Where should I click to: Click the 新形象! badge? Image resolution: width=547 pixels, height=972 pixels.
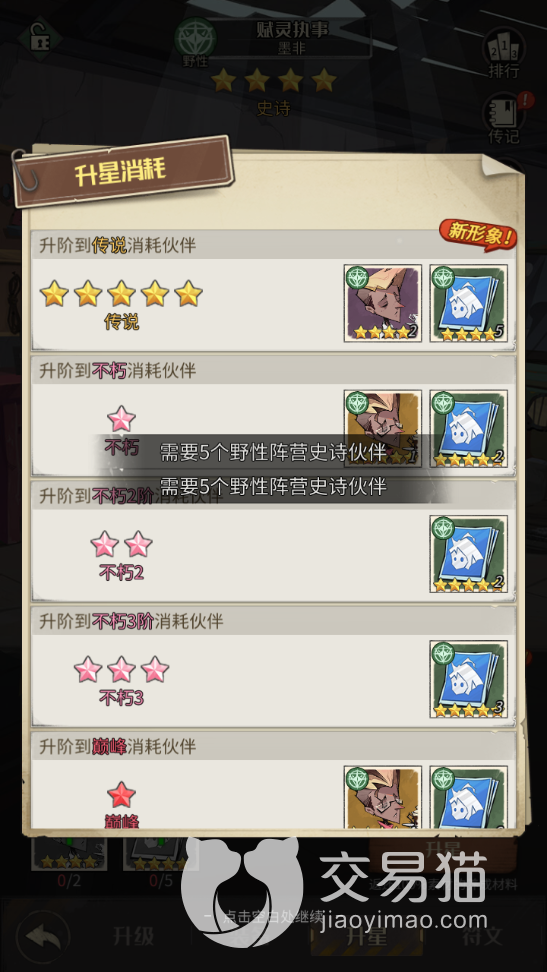pos(478,234)
